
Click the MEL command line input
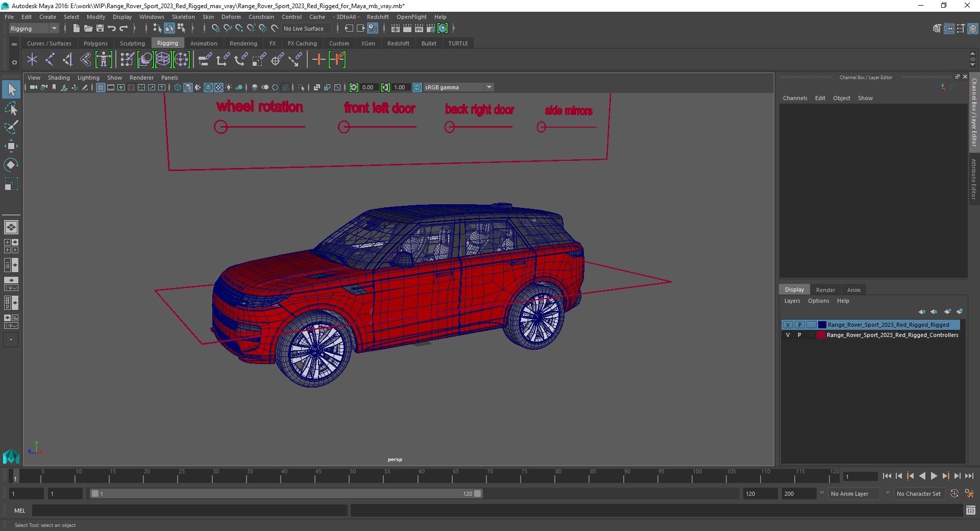click(189, 510)
